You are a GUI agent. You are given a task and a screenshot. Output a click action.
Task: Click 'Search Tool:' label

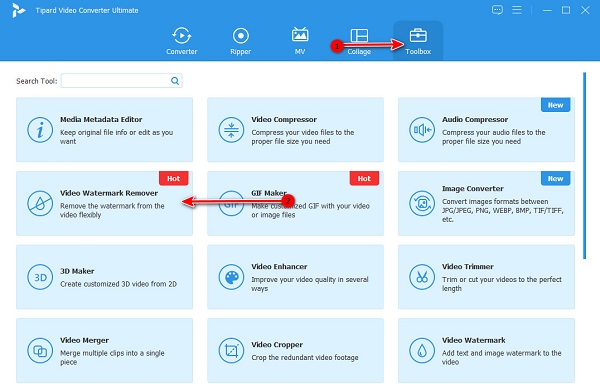point(36,81)
